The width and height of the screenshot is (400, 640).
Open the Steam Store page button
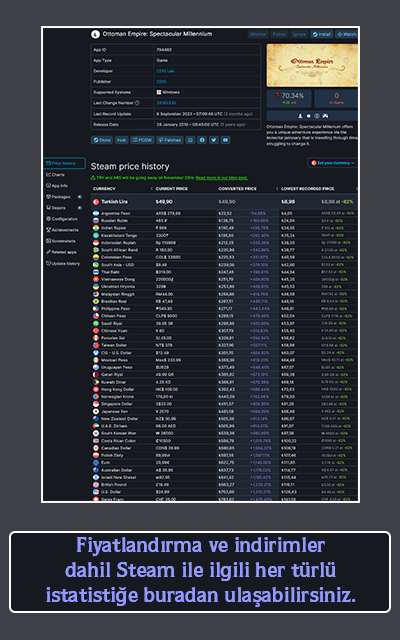(x=102, y=140)
